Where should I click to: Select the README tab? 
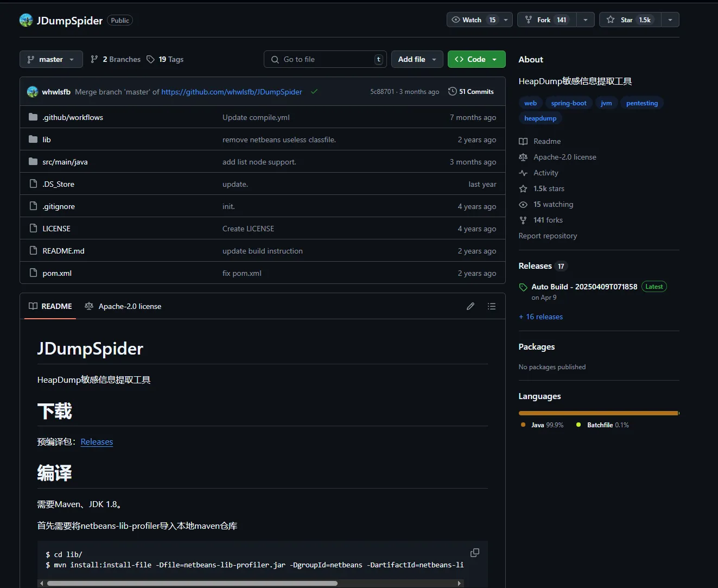coord(50,306)
